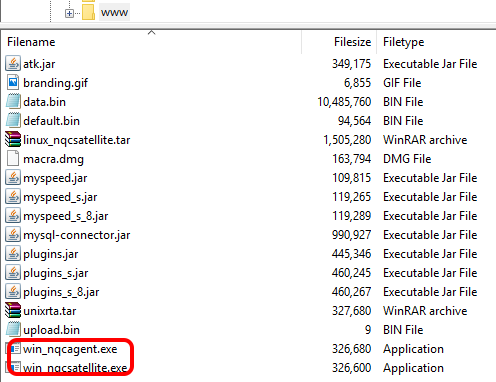Click the unixrta.tar WinRAR archive icon
Screen dimensions: 496x382
pyautogui.click(x=13, y=310)
